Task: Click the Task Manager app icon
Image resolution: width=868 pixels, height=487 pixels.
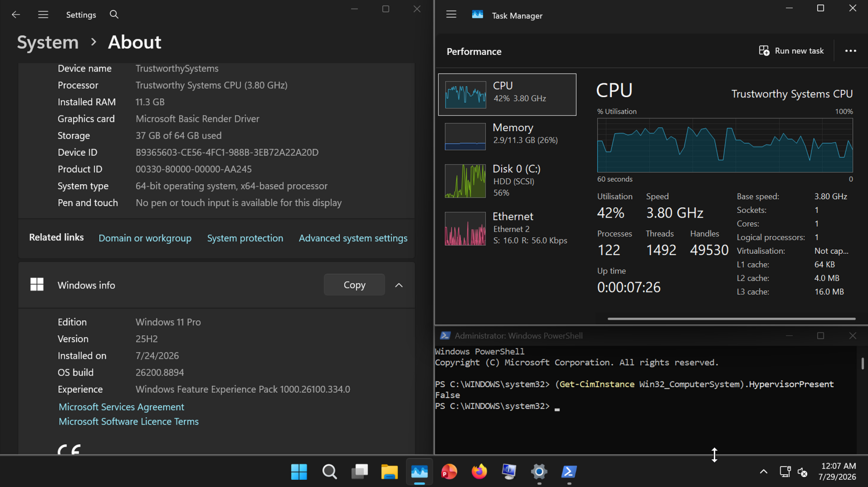Action: point(478,15)
